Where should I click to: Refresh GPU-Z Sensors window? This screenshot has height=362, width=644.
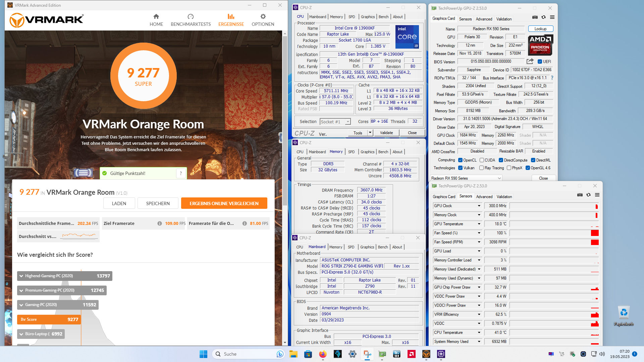pyautogui.click(x=588, y=195)
